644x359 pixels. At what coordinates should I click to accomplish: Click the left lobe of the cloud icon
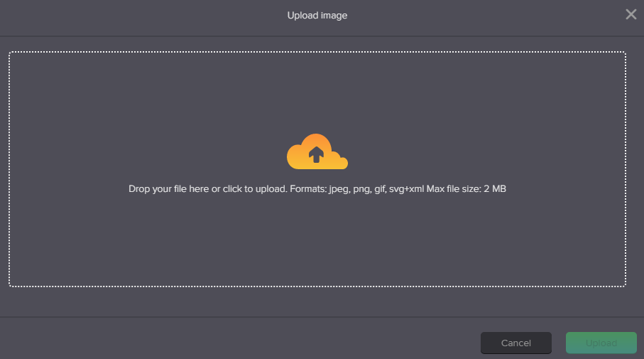coord(297,158)
